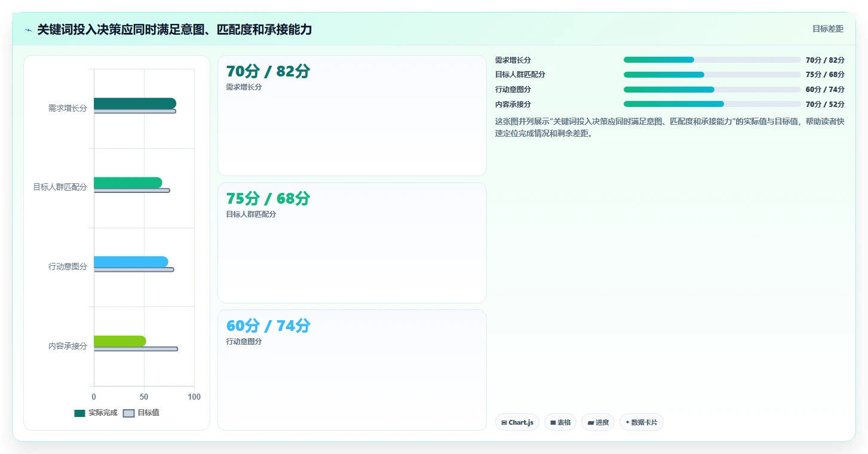This screenshot has height=454, width=868.
Task: Click the 内容承接分 grey target bar
Action: point(136,349)
